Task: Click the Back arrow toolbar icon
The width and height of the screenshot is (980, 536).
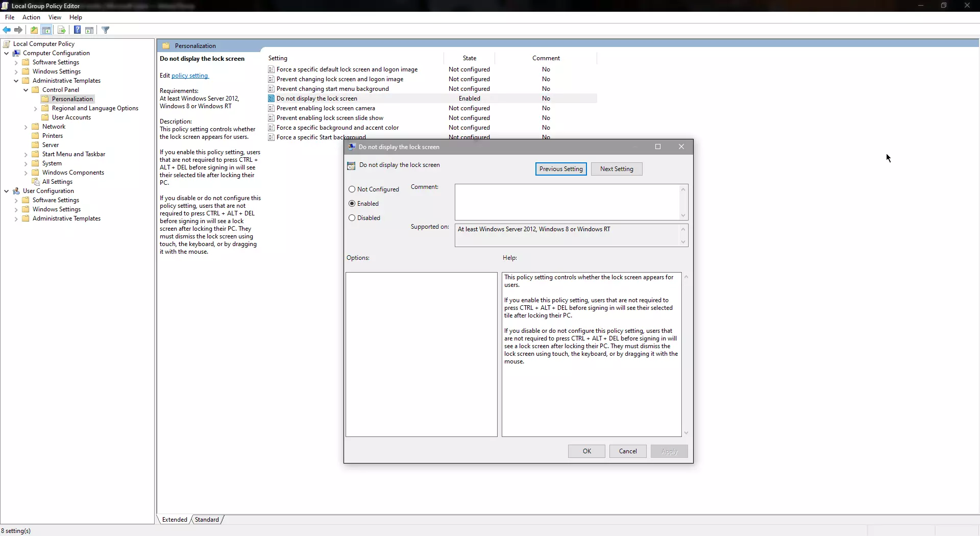Action: (7, 30)
